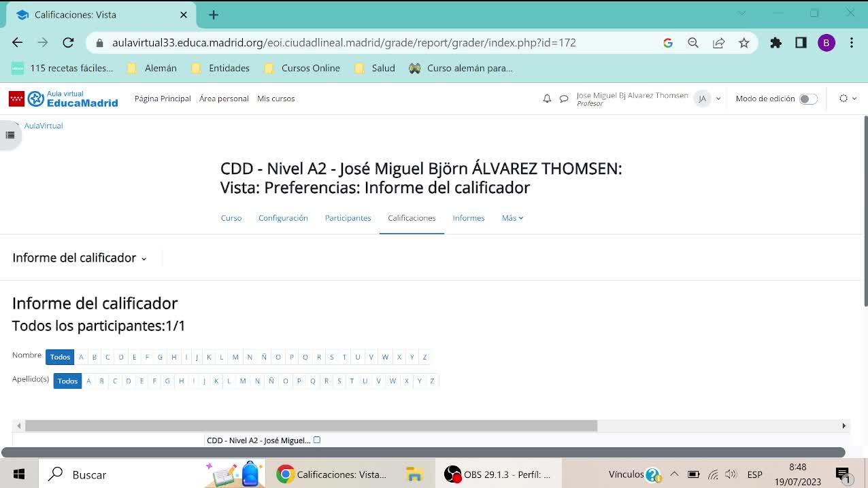Filter Nombre by letter M
The width and height of the screenshot is (868, 488).
point(235,357)
